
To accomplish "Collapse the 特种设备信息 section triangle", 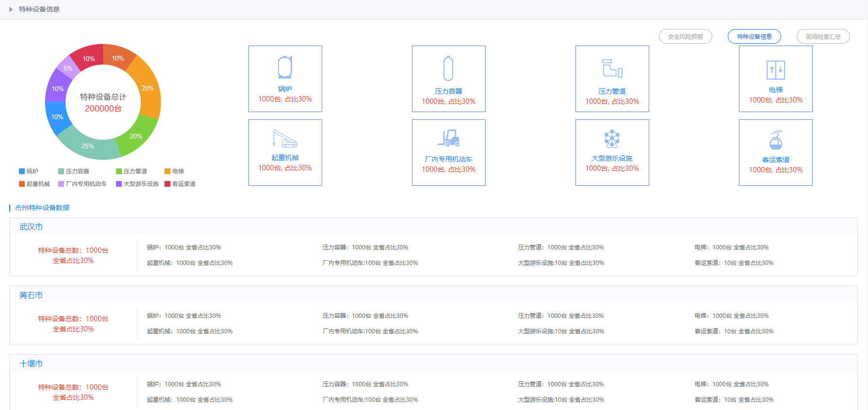I will (11, 9).
